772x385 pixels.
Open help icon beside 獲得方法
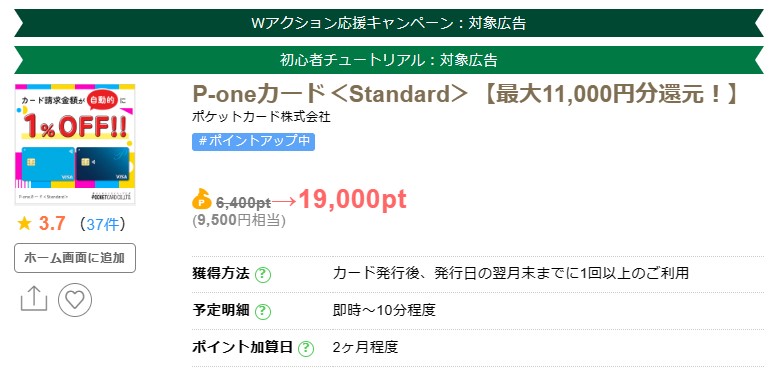pyautogui.click(x=263, y=274)
